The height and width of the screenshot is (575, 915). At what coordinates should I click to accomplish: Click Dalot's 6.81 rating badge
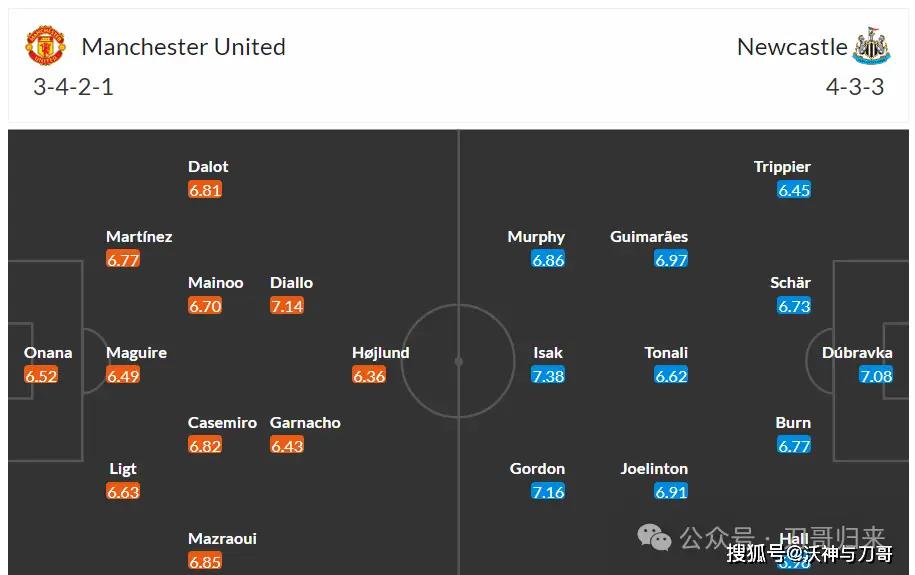205,190
